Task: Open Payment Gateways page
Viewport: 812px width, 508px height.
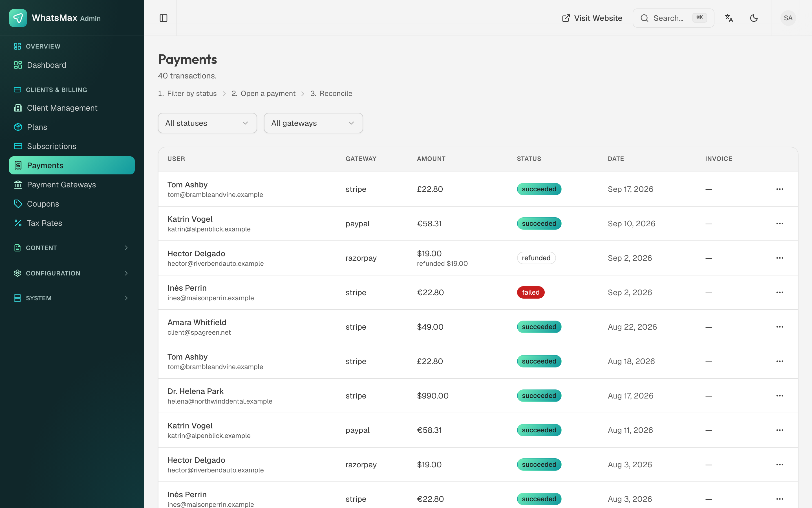Action: tap(72, 185)
